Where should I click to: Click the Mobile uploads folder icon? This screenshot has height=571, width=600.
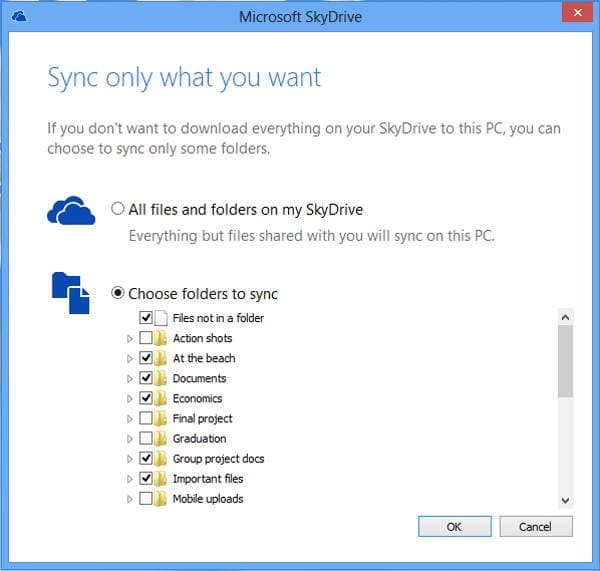pos(161,498)
